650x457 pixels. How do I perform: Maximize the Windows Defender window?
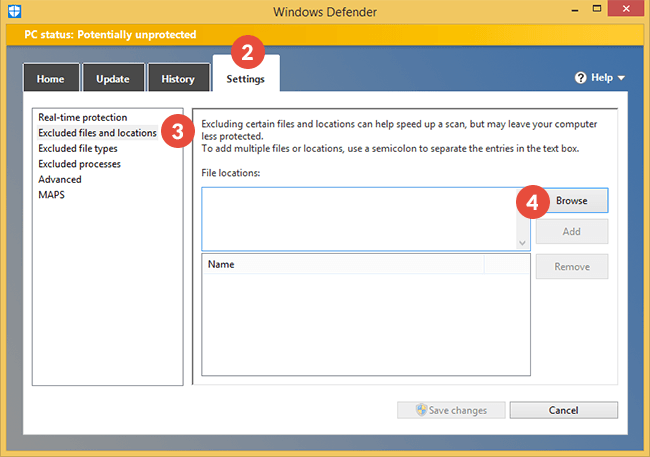[597, 9]
